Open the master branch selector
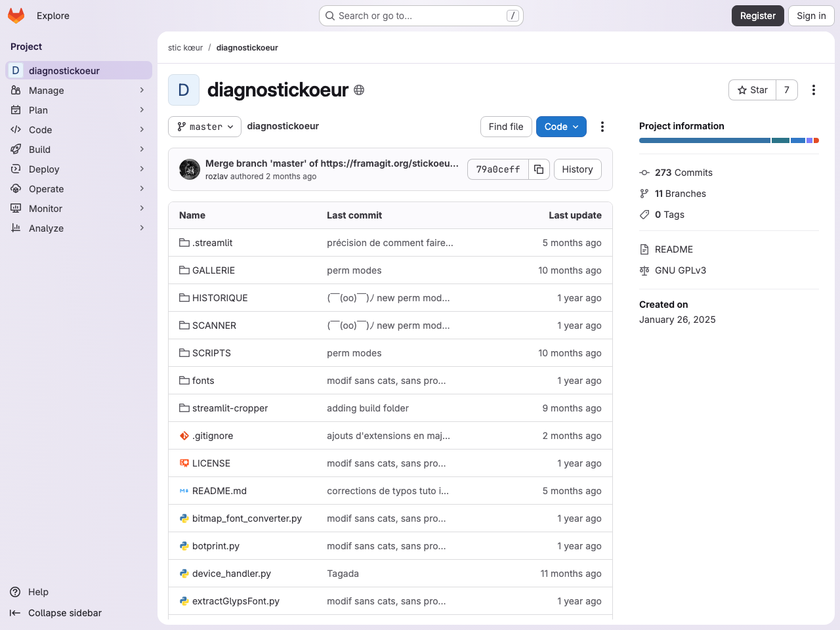This screenshot has height=630, width=840. tap(204, 127)
